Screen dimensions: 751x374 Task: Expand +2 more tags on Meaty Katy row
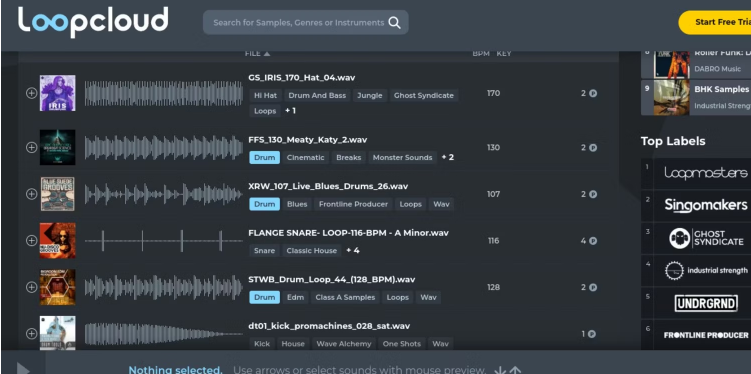click(x=447, y=157)
